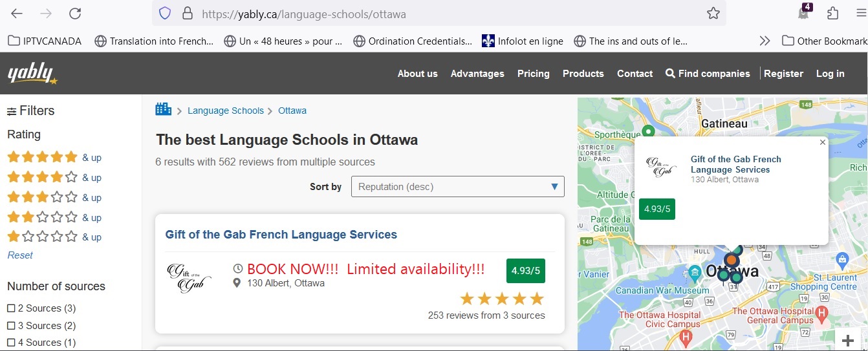Click the Gift of the Gab logo thumbnail
Screen dimensions: 868x351
[190, 278]
